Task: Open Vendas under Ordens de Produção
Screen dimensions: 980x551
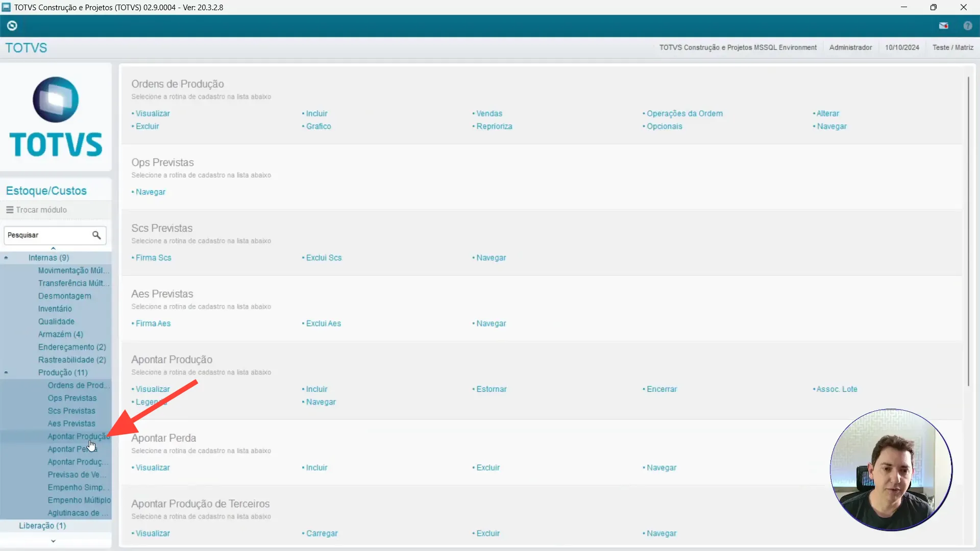Action: [x=489, y=113]
